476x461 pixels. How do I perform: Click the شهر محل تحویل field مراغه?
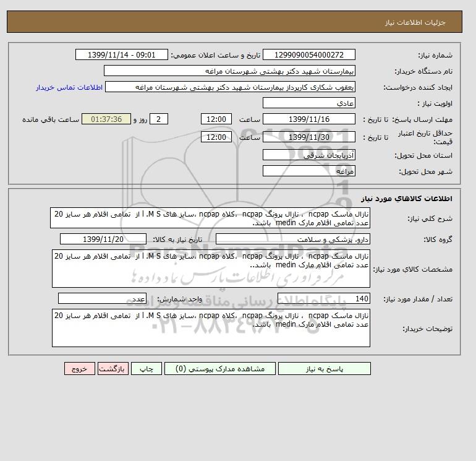pyautogui.click(x=309, y=171)
